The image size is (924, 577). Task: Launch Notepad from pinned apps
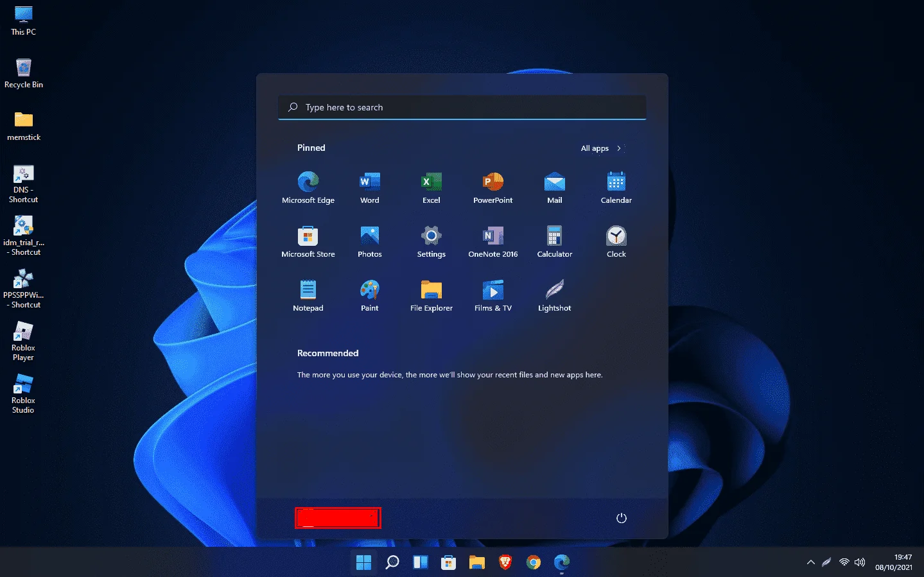click(308, 295)
